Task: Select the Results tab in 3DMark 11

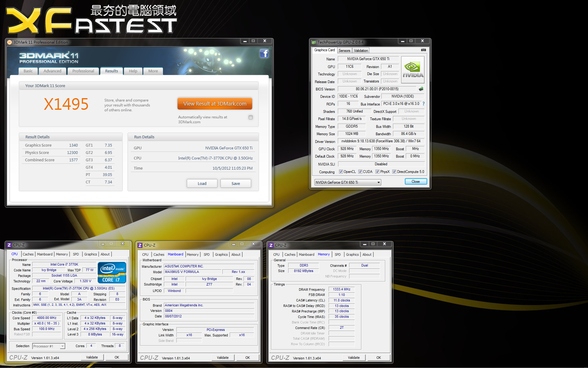Action: tap(111, 71)
